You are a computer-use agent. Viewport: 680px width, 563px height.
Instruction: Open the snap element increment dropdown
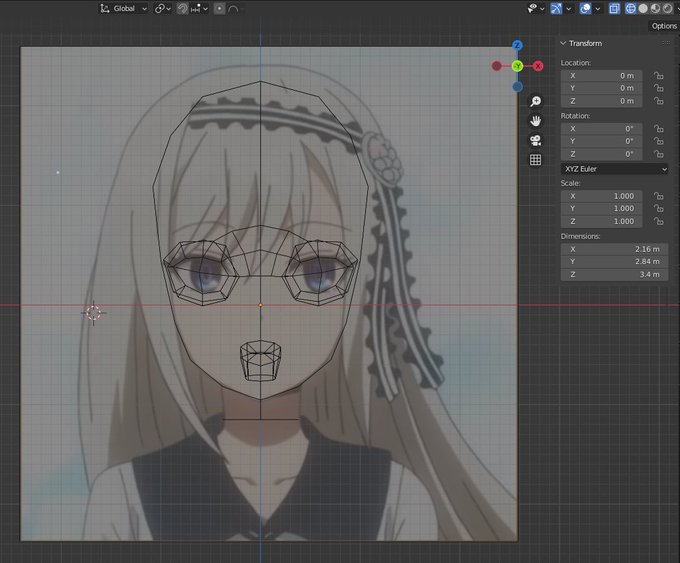199,8
